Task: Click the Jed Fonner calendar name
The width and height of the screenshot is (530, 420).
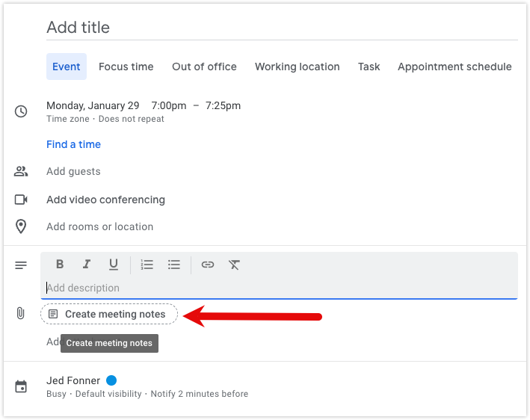Action: point(73,380)
